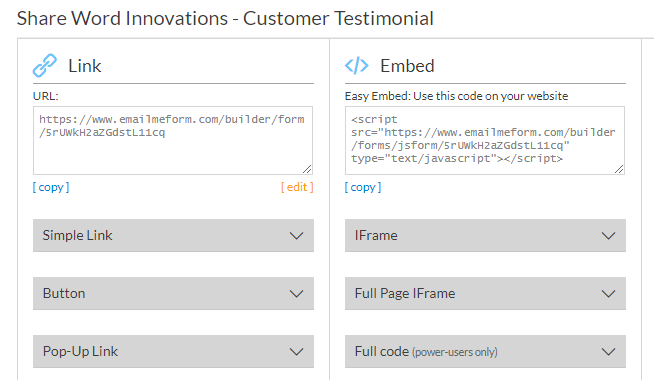Expand the Full code power-users section
Viewport: 654px width, 380px height.
[x=485, y=351]
